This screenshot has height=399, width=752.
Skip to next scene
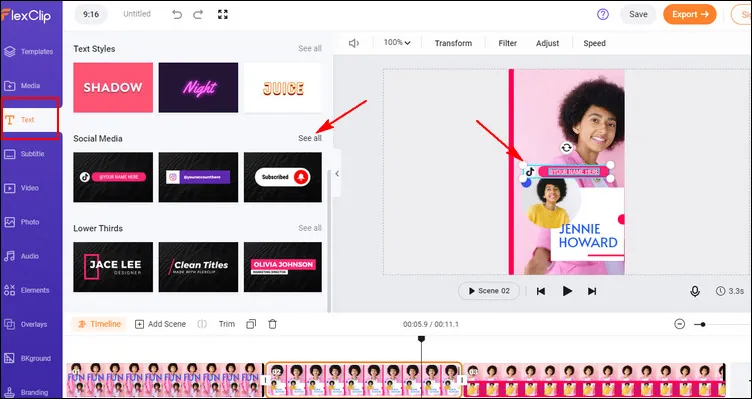pos(592,291)
